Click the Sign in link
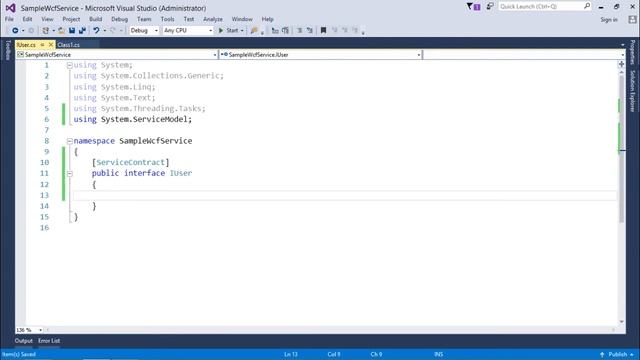This screenshot has width=640, height=360. tap(609, 20)
